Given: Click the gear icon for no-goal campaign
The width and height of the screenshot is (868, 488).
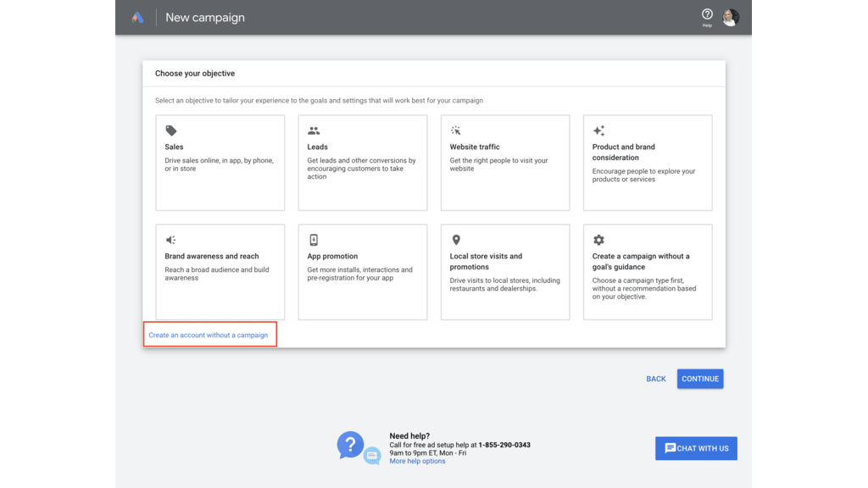Looking at the screenshot, I should click(x=598, y=240).
